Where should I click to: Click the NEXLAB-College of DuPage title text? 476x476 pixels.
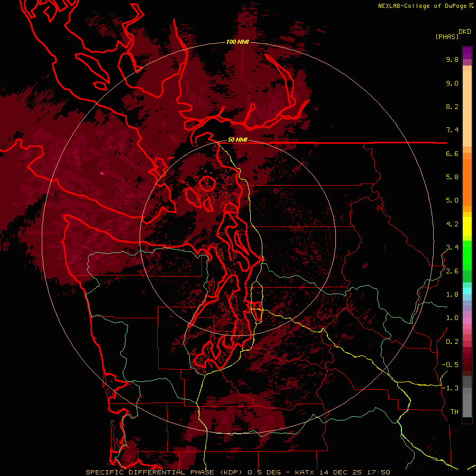tap(422, 6)
